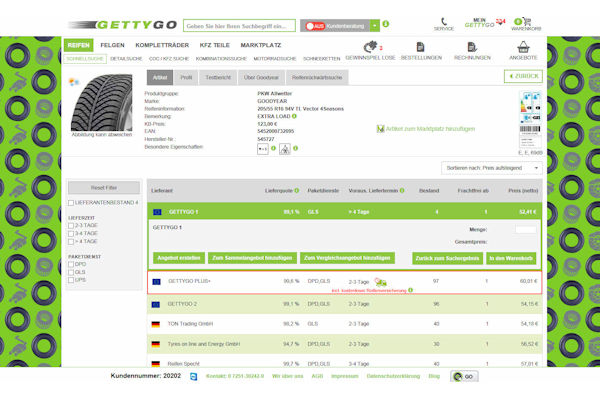Viewport: 600px width, 400px height.
Task: Open the Kundenberatung dropdown arrow
Action: coord(375,26)
